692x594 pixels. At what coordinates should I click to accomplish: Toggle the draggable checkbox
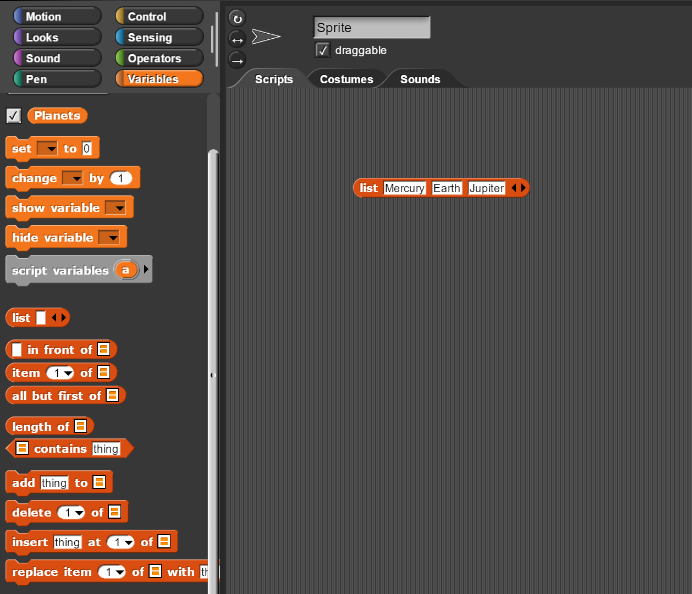322,50
